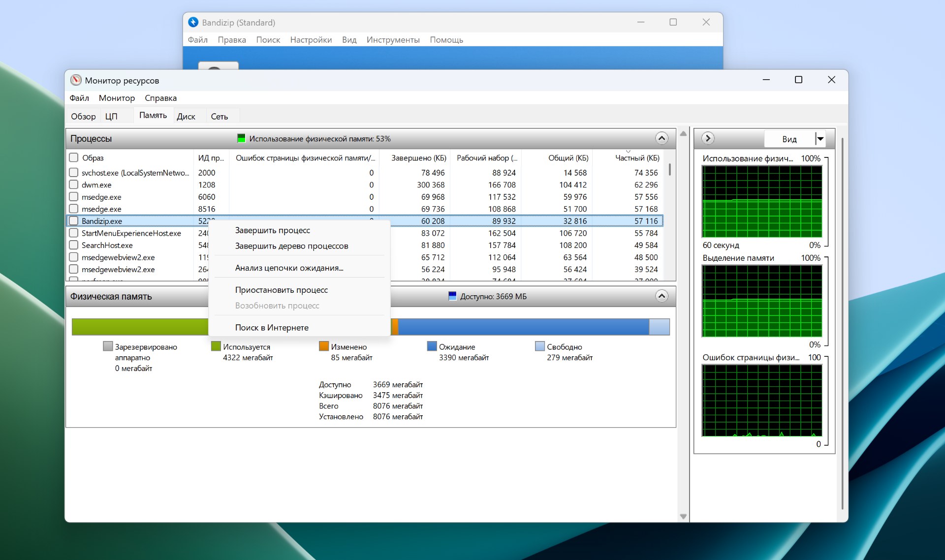Choose Завершить процесс from context menu
Image resolution: width=945 pixels, height=560 pixels.
point(272,230)
